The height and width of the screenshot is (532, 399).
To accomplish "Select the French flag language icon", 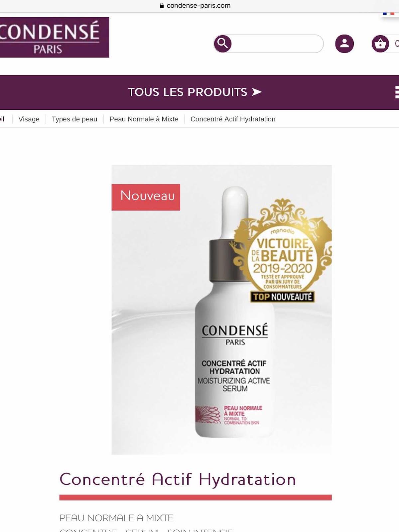I will pyautogui.click(x=389, y=14).
